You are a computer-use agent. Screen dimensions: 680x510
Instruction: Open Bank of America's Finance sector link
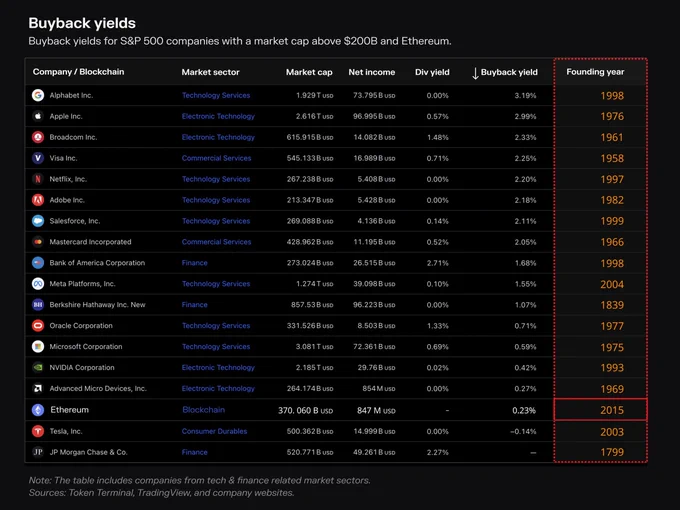tap(195, 263)
